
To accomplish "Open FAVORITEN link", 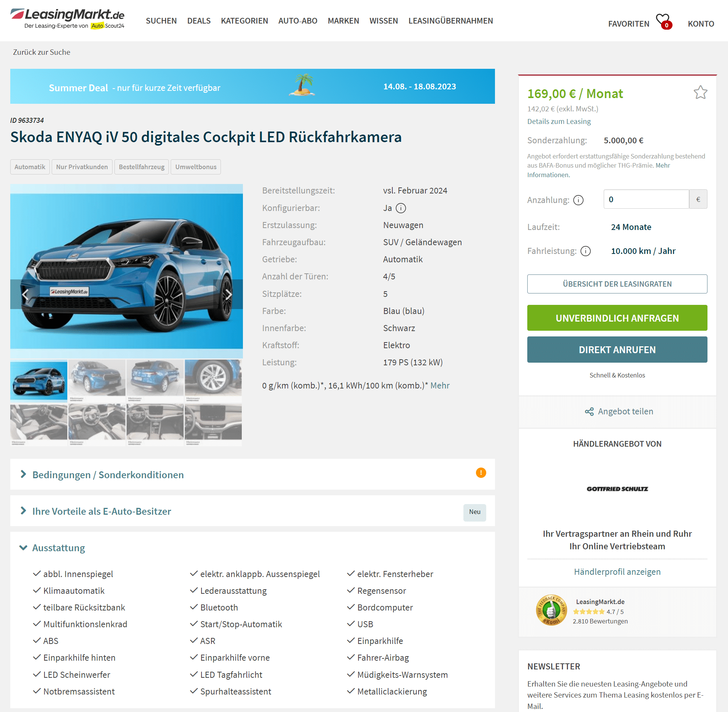I will [628, 24].
